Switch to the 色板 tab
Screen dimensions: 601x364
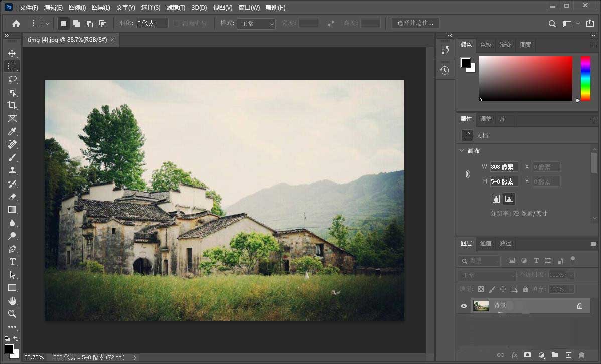[485, 45]
